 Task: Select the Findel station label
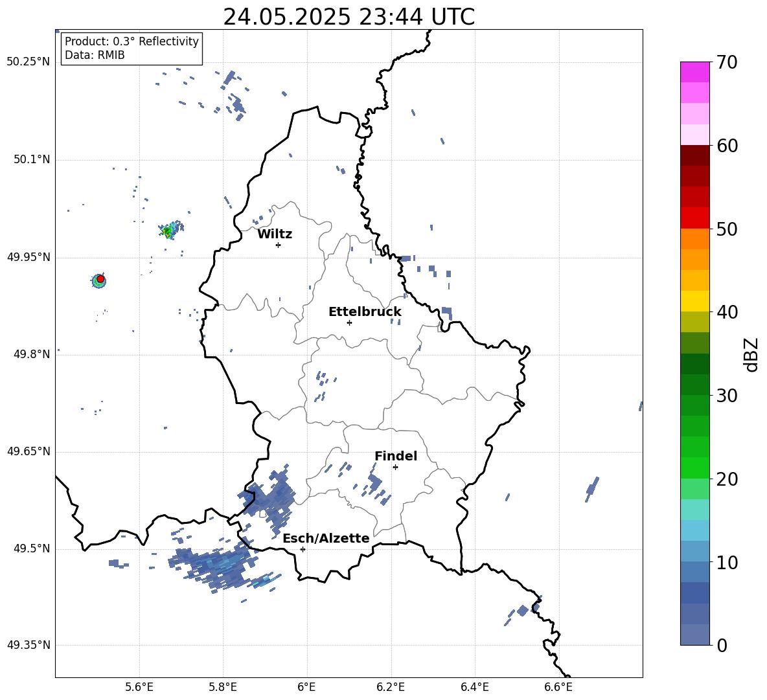point(396,456)
